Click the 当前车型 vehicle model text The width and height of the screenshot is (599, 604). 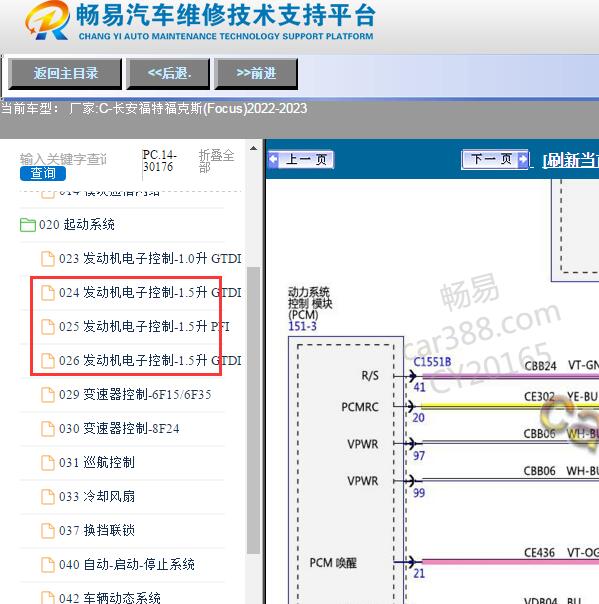154,109
